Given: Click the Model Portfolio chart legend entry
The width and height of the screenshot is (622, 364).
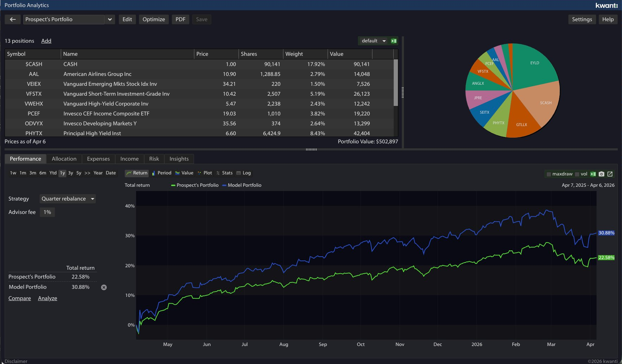Looking at the screenshot, I should point(242,185).
